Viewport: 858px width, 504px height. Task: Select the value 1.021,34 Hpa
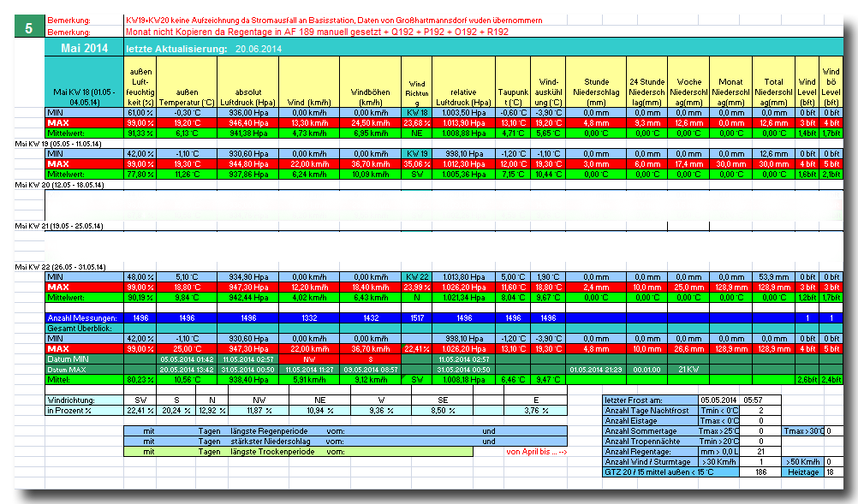tap(463, 298)
